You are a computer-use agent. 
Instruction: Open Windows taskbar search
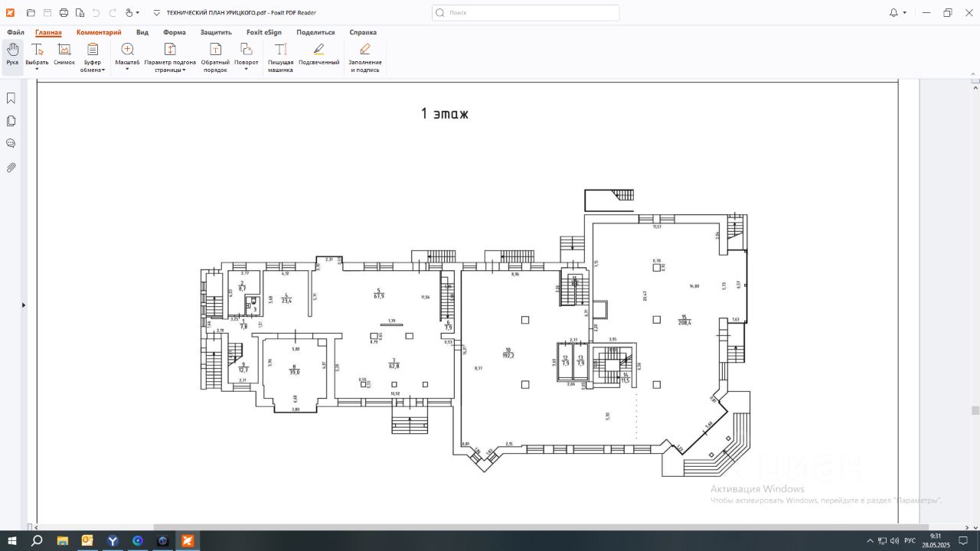pyautogui.click(x=37, y=540)
